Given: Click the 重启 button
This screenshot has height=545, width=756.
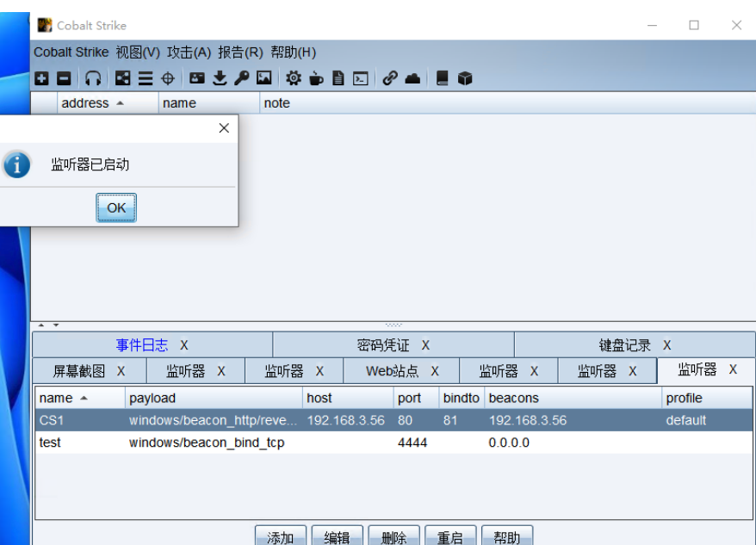Looking at the screenshot, I should point(450,536).
